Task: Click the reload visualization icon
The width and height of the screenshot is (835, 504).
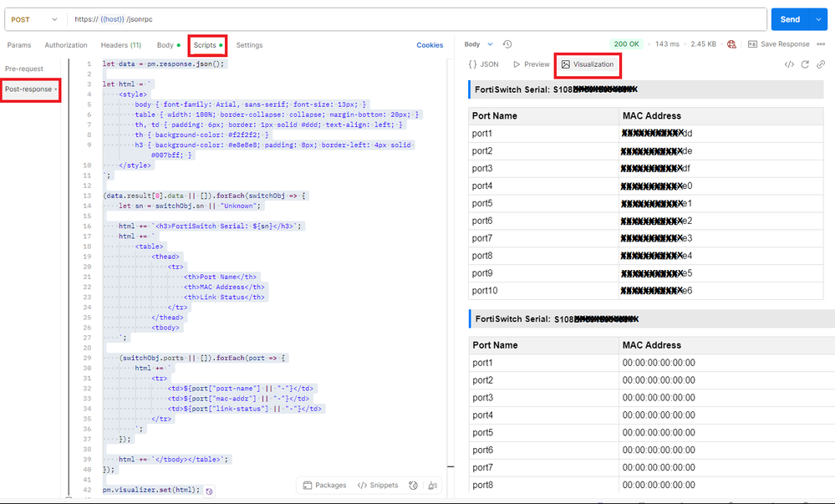Action: [x=806, y=64]
